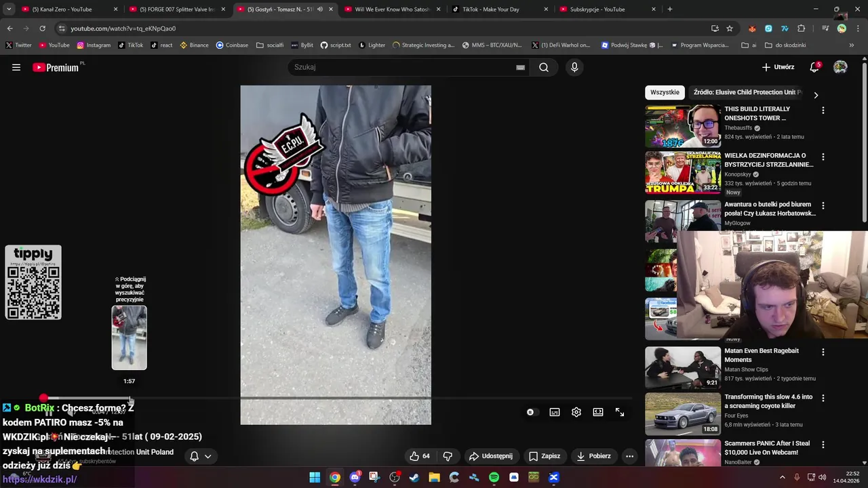Image resolution: width=868 pixels, height=488 pixels.
Task: Open Coinbase bookmark
Action: pos(232,45)
